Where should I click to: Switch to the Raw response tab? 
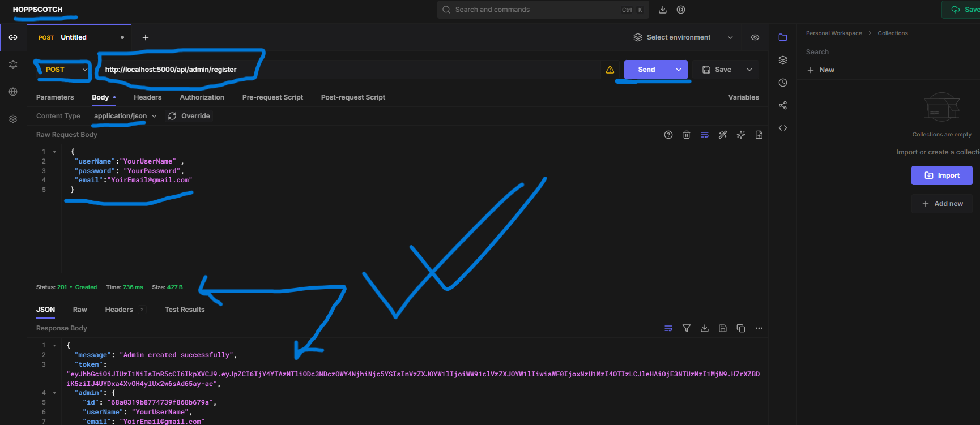80,310
